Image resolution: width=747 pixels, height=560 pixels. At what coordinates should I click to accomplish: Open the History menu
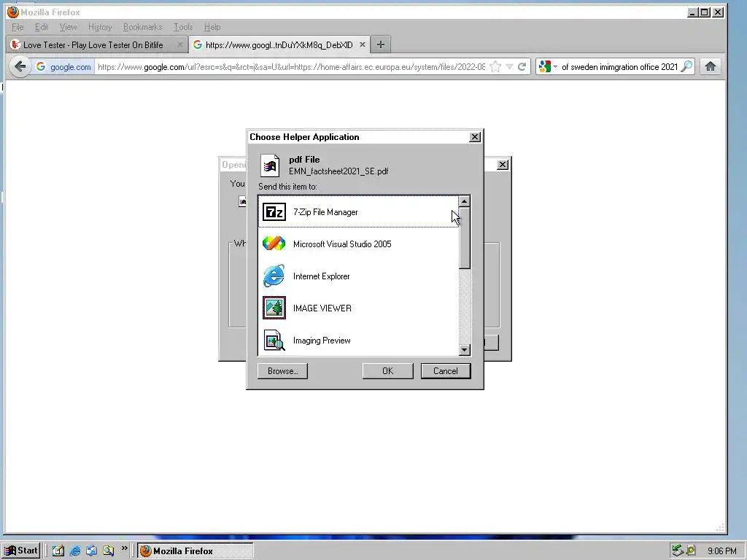100,27
